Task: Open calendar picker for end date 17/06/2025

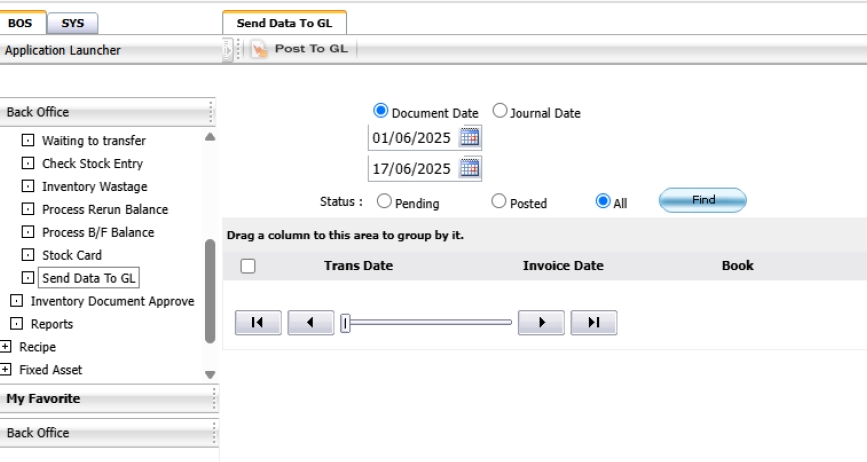Action: tap(470, 167)
